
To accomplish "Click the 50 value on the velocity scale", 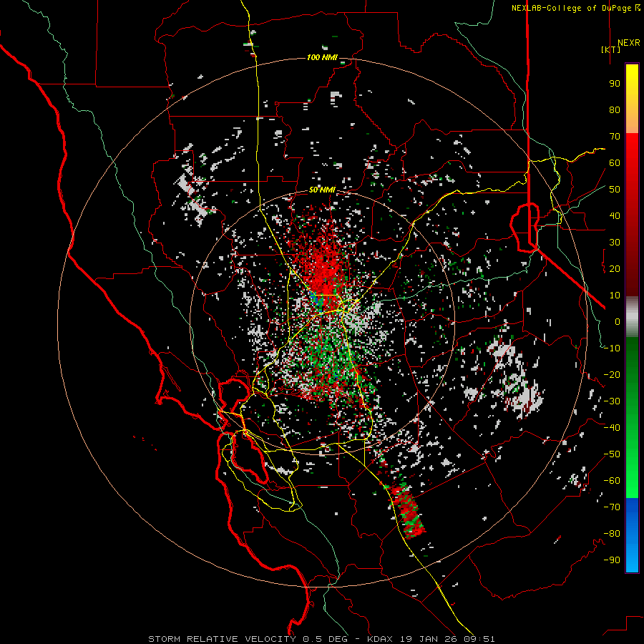I will click(615, 190).
